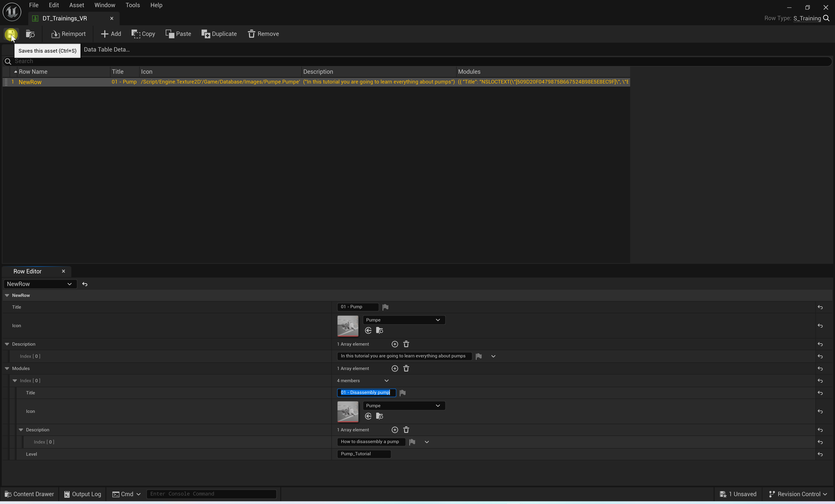This screenshot has width=835, height=504.
Task: Use selected asset for top Icon
Action: click(368, 330)
